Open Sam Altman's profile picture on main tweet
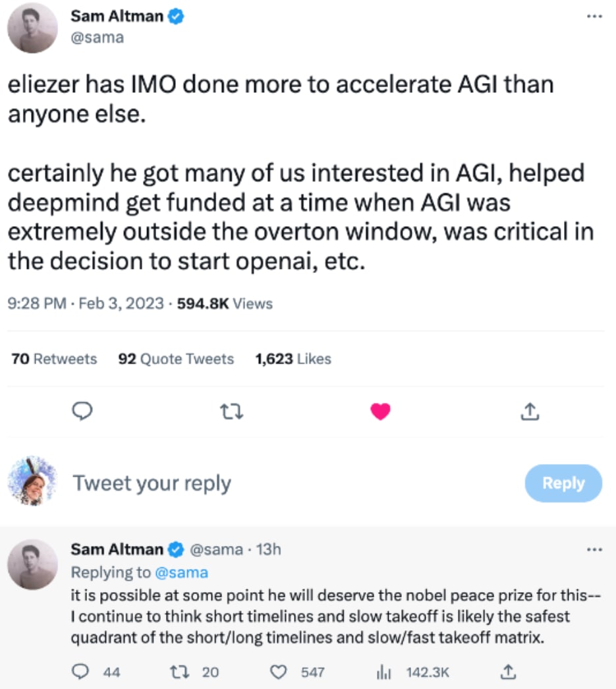616x689 pixels. [x=33, y=28]
